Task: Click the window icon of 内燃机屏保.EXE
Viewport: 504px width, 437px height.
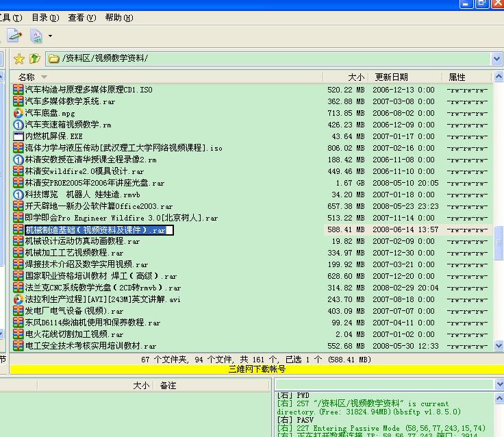Action: 18,136
